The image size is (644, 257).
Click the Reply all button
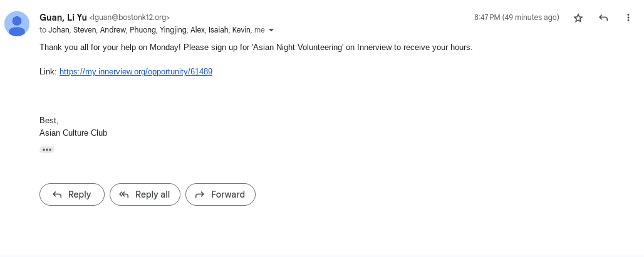click(x=145, y=194)
